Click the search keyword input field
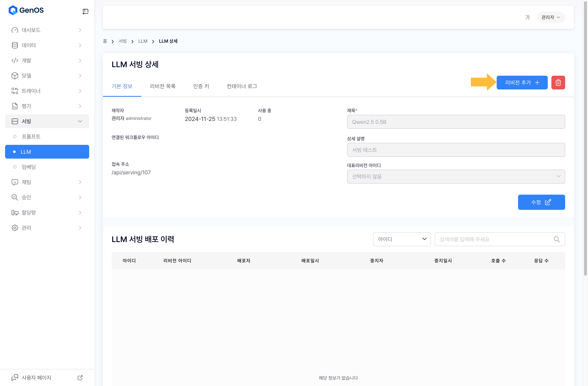This screenshot has height=386, width=588. tap(494, 239)
